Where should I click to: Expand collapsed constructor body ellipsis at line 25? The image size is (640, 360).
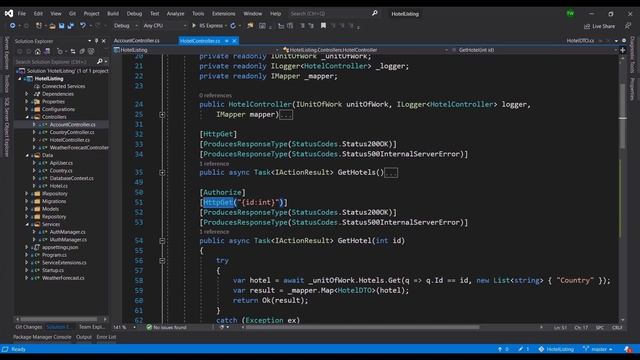[x=286, y=115]
